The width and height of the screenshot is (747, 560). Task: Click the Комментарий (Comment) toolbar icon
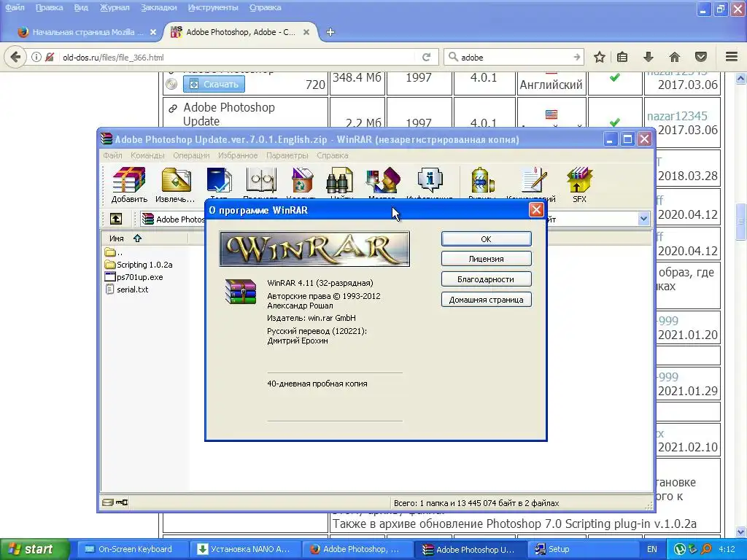tap(532, 183)
